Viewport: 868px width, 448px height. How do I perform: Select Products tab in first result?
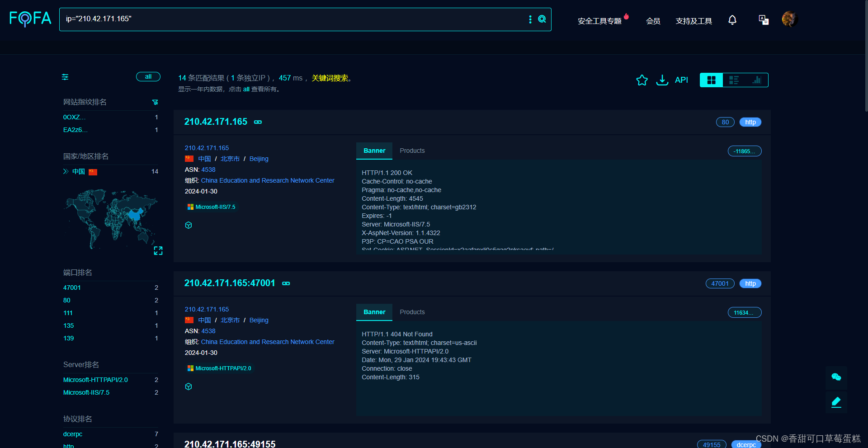click(412, 151)
